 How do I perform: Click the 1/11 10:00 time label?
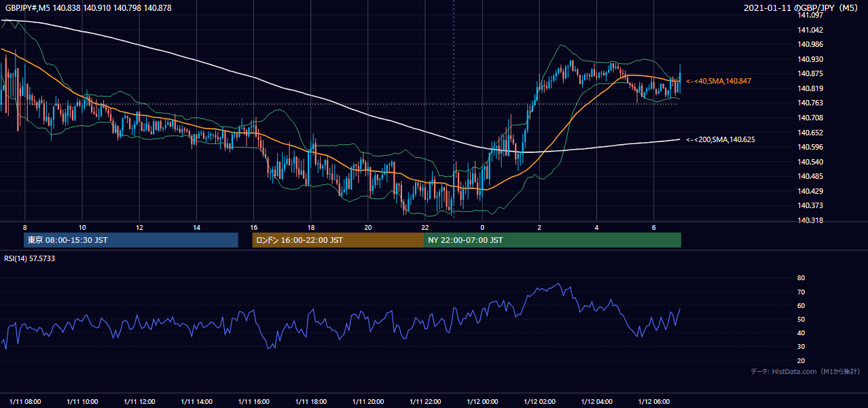(x=82, y=401)
